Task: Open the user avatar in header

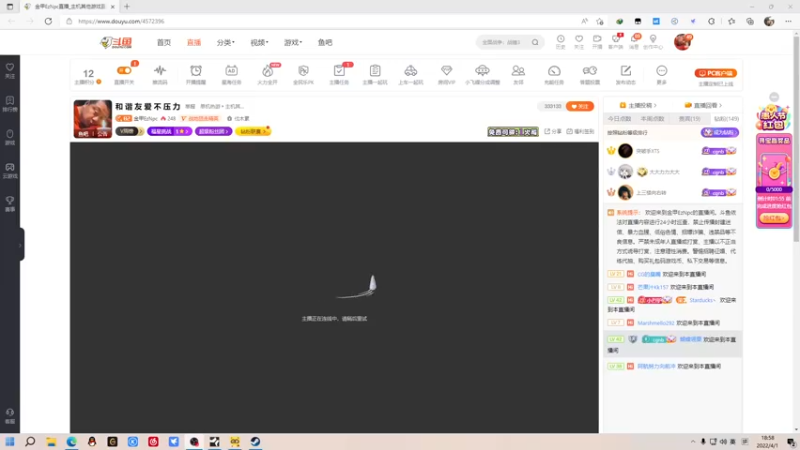Action: [x=682, y=42]
